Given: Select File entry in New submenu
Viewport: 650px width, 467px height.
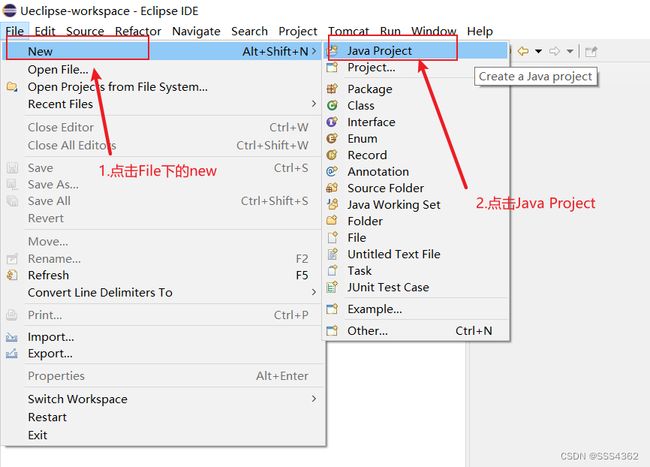Looking at the screenshot, I should pyautogui.click(x=417, y=237).
